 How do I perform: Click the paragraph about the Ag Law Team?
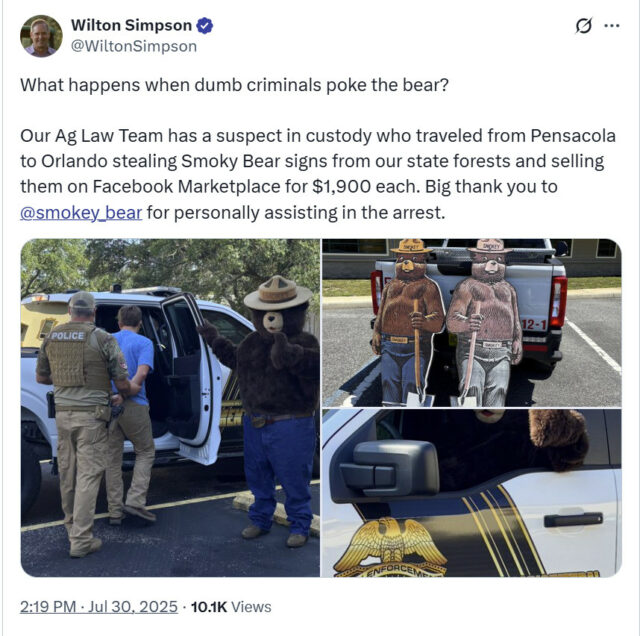[318, 174]
